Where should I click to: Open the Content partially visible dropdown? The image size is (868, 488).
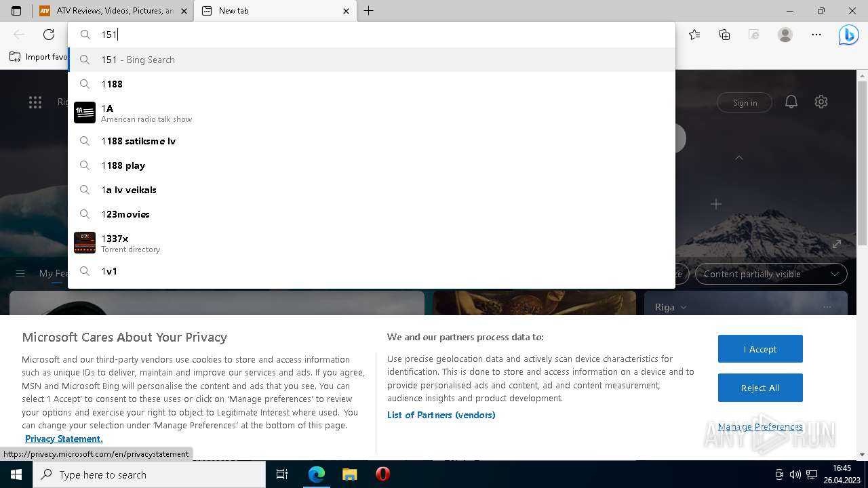point(771,274)
